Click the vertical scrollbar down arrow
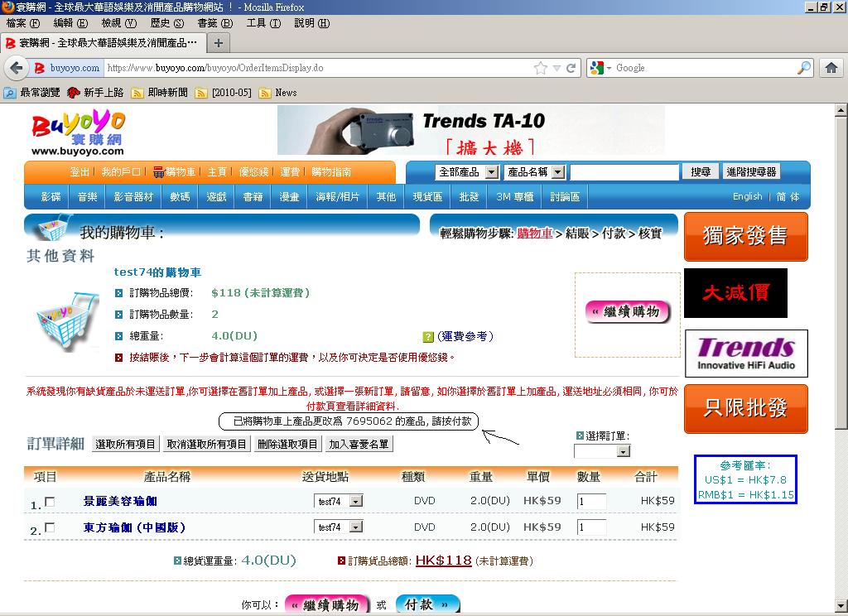This screenshot has width=848, height=616. (841, 606)
